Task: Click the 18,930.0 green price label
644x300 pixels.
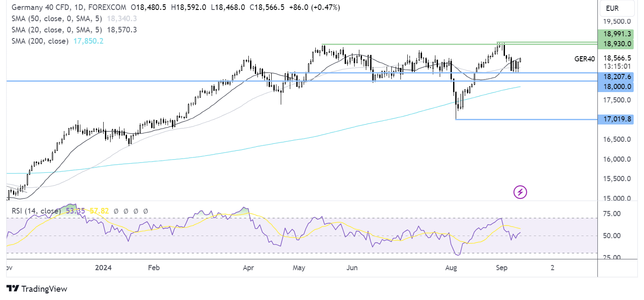Action: pos(615,44)
